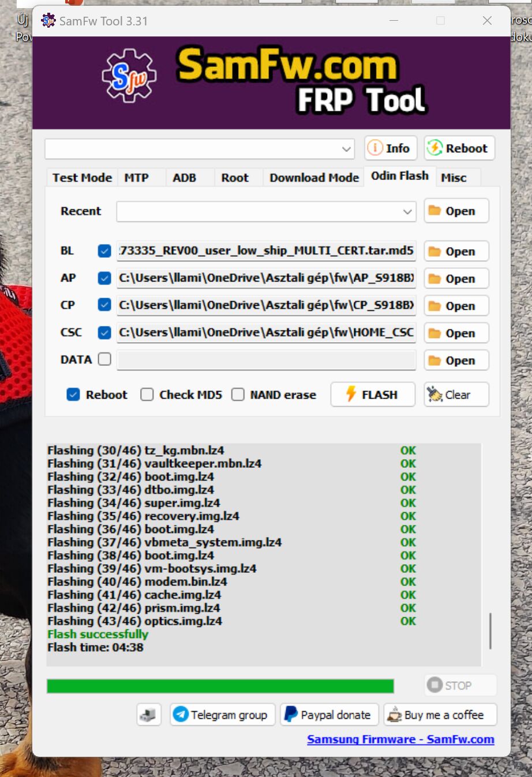Viewport: 532px width, 777px height.
Task: Click log line 'dtbo.img.lz4'
Action: click(130, 490)
